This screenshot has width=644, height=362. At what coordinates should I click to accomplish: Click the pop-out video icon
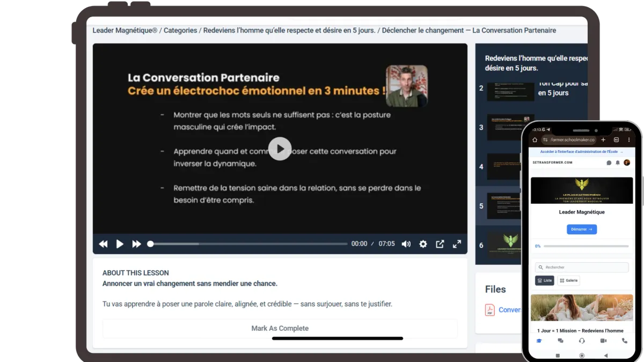(x=440, y=244)
